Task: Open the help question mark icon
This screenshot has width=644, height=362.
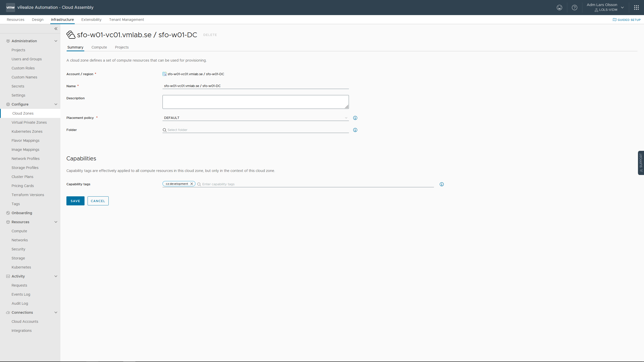Action: pos(574,8)
